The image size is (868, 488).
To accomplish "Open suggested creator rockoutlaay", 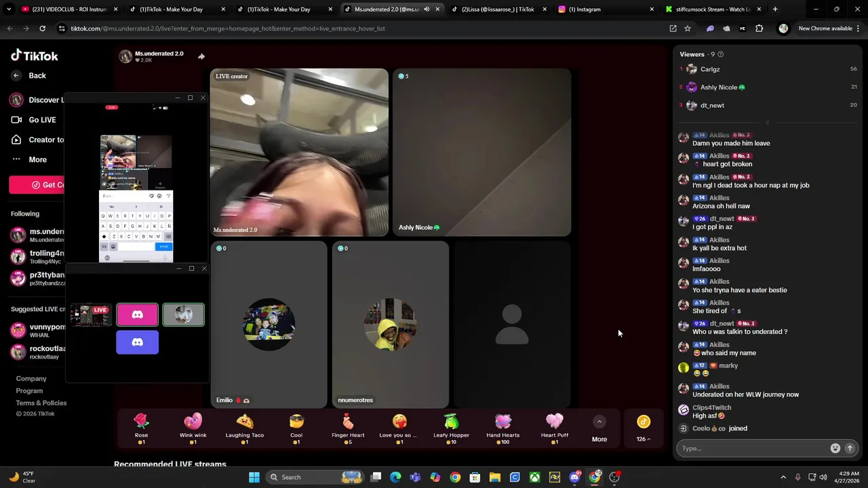I will click(38, 352).
